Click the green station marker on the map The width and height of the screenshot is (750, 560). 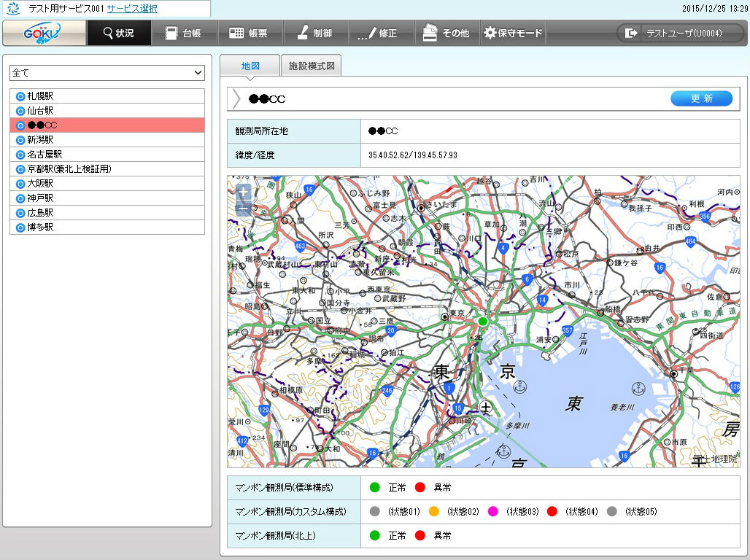click(482, 321)
